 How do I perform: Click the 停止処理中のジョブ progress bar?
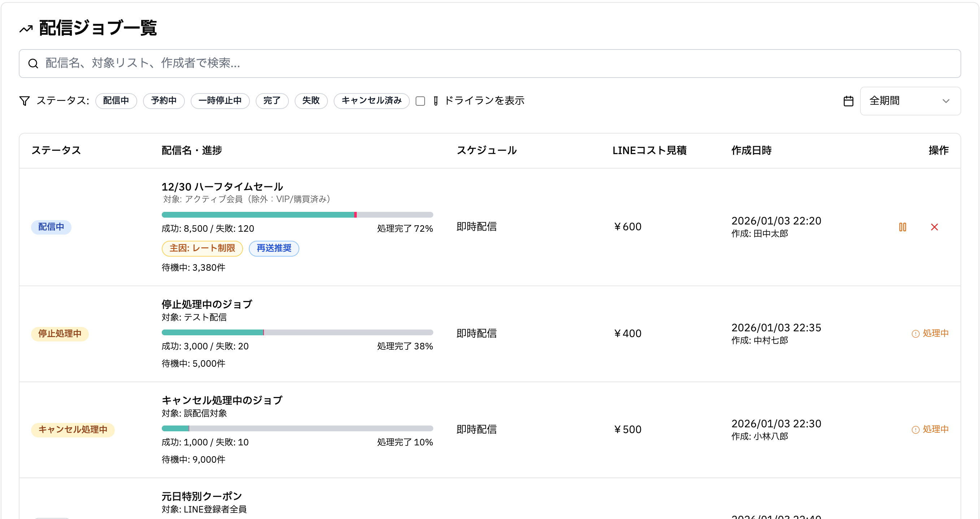click(x=297, y=333)
